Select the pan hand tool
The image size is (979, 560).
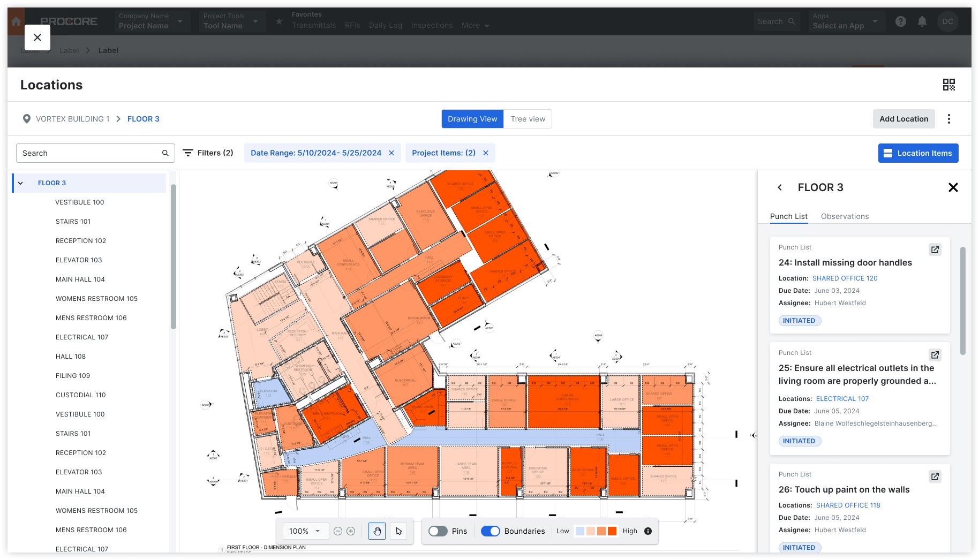coord(376,531)
